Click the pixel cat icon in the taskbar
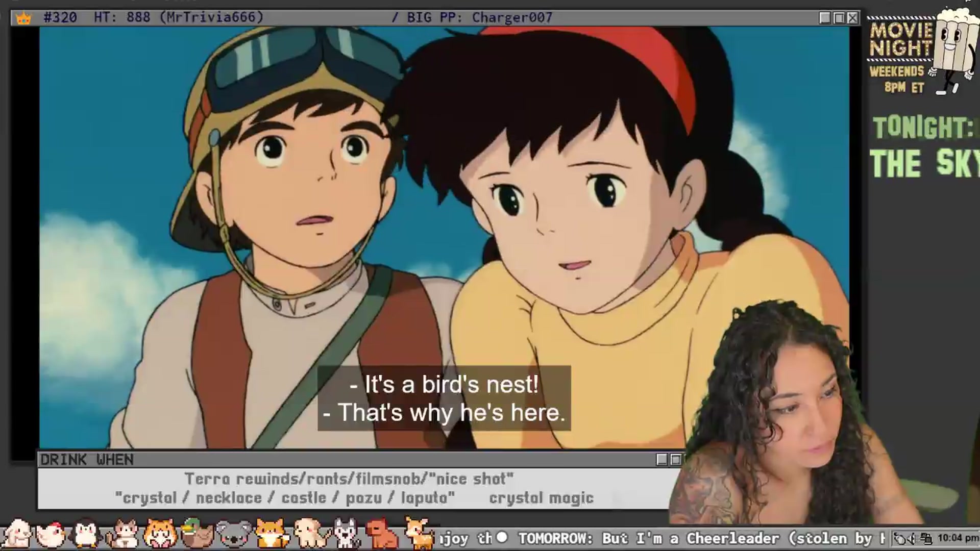Image resolution: width=980 pixels, height=551 pixels. pyautogui.click(x=123, y=534)
